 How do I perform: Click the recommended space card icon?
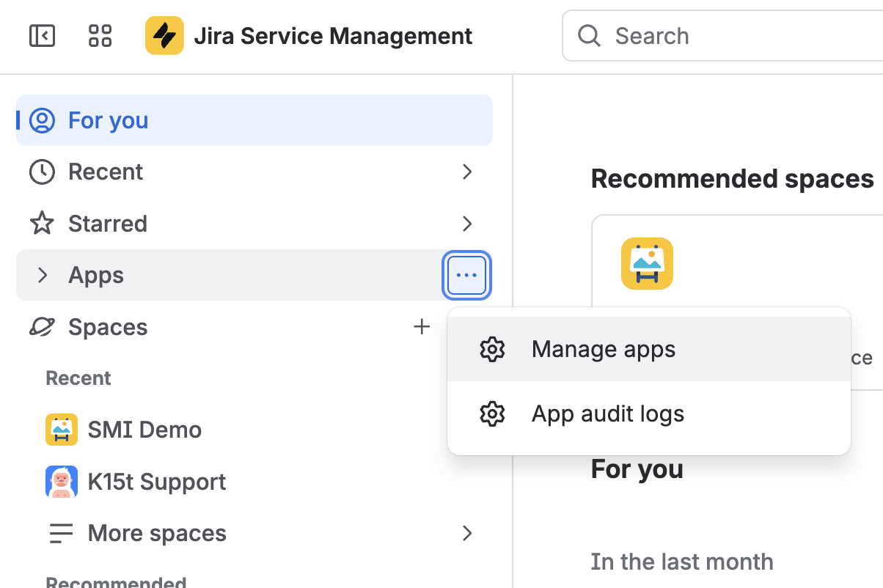(647, 263)
